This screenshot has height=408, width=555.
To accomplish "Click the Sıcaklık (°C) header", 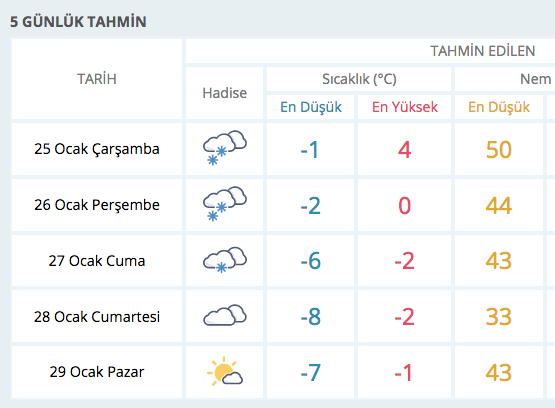I will [x=359, y=79].
